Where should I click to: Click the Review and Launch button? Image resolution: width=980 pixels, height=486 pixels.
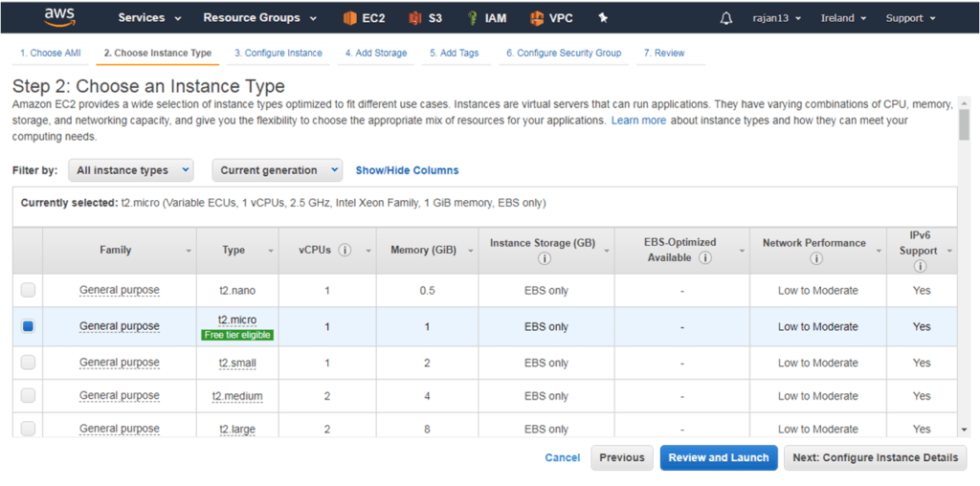point(719,457)
